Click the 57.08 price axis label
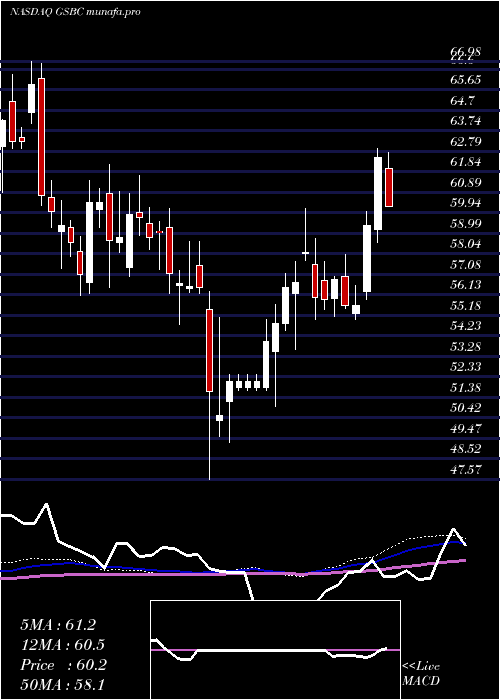 click(465, 265)
